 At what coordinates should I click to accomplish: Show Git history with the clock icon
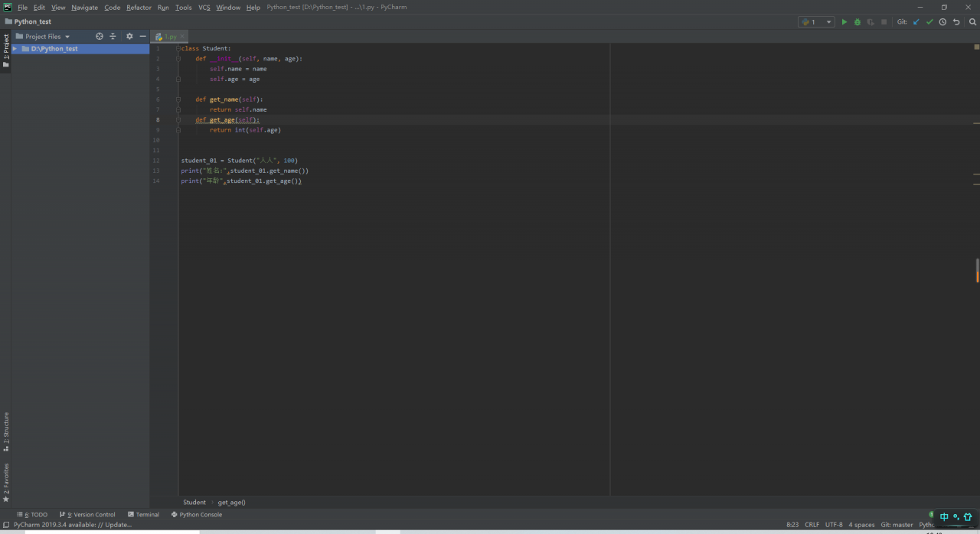pos(942,22)
